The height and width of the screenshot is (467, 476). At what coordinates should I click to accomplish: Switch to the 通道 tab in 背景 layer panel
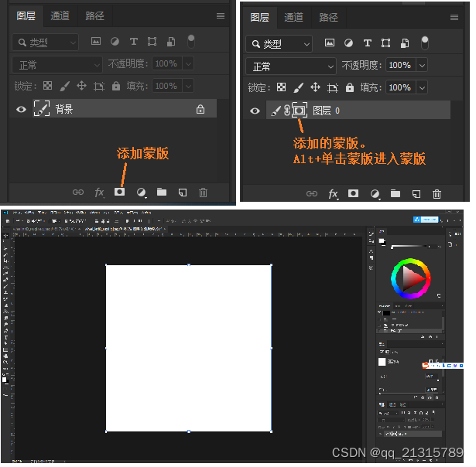pyautogui.click(x=60, y=15)
